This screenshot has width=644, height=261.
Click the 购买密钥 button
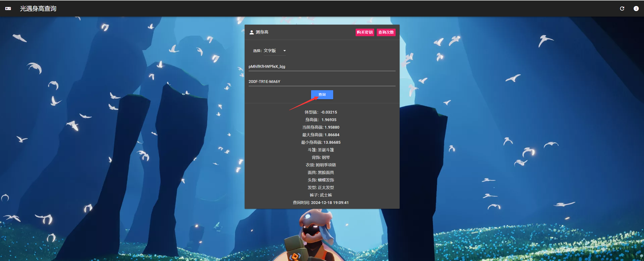pos(365,32)
